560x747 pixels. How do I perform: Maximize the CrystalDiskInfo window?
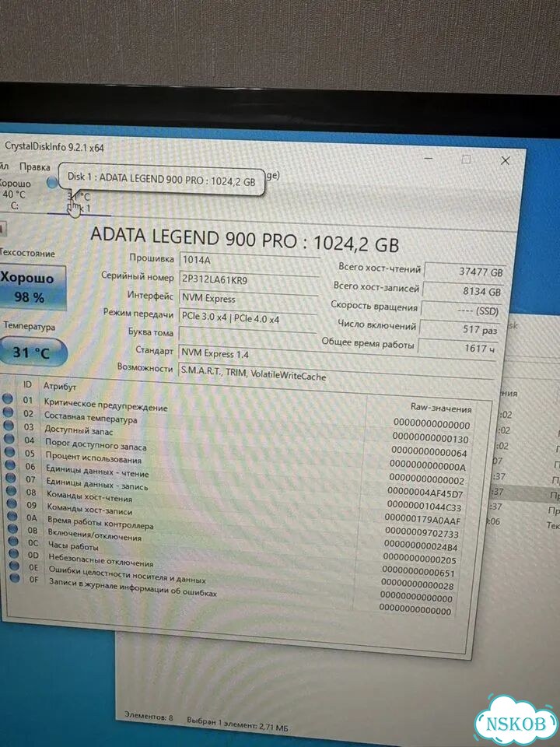coord(466,160)
